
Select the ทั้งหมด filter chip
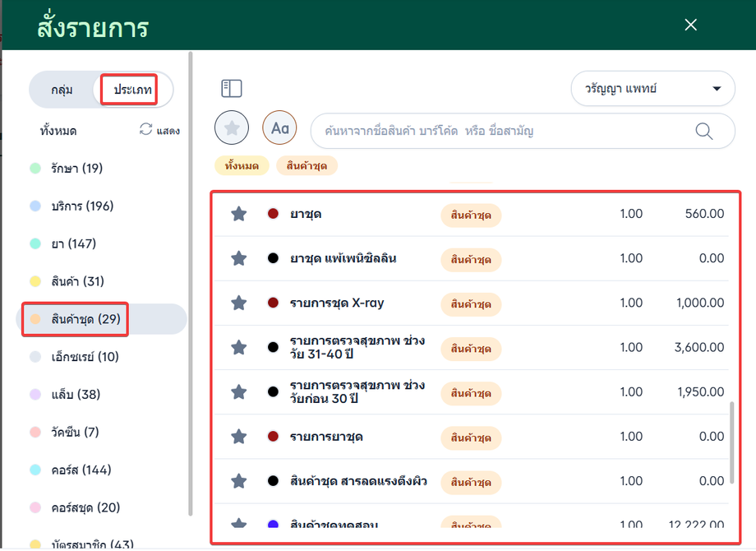[x=242, y=166]
